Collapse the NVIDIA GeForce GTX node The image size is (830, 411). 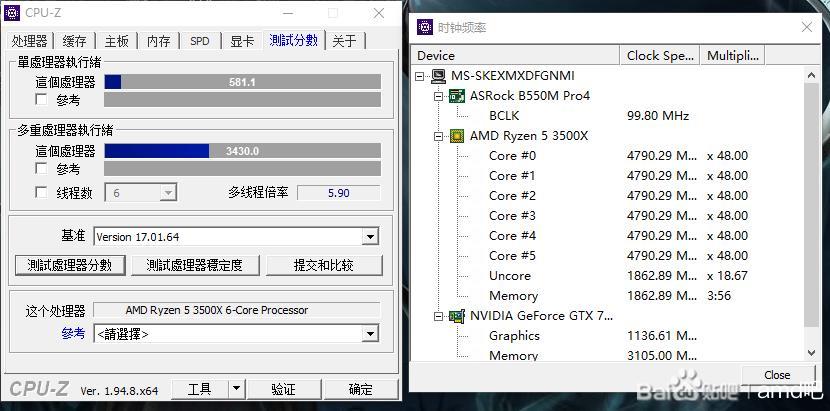[438, 316]
